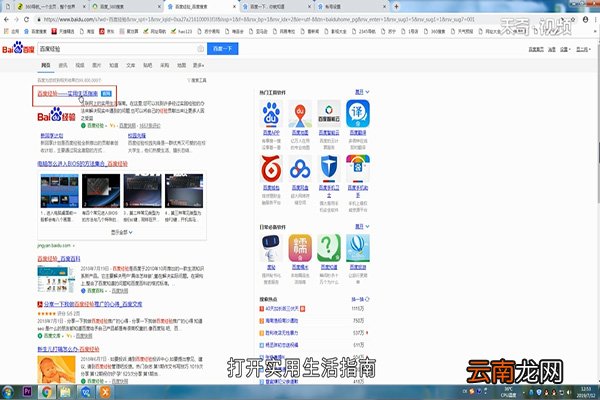Viewport: 600px width, 400px height.
Task: Click 换一换 to refresh hot searches
Action: [x=360, y=299]
